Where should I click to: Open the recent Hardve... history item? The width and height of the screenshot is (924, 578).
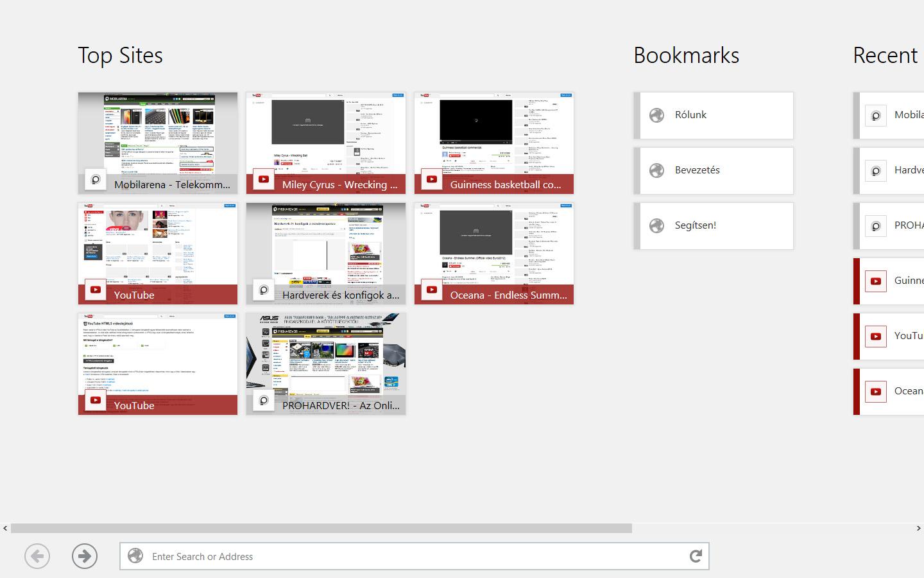(889, 171)
